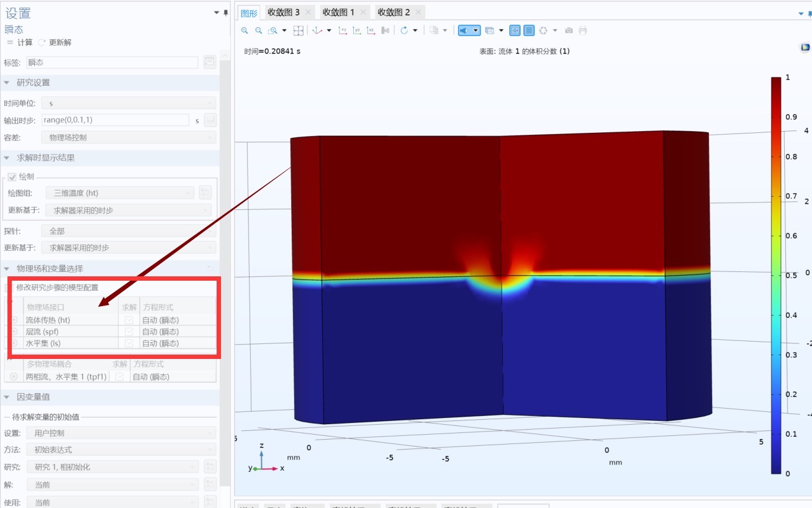This screenshot has height=508, width=812.
Task: Open the 设置 window menu arrow
Action: pyautogui.click(x=216, y=12)
